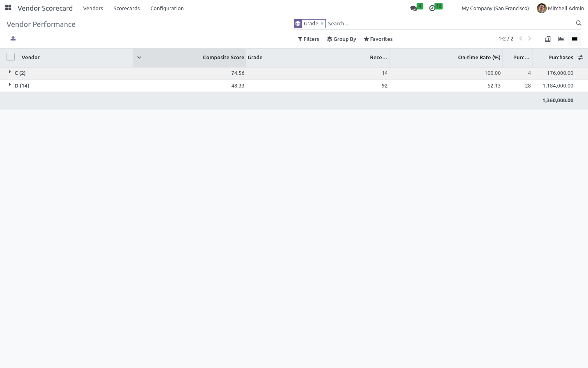The image size is (588, 368).
Task: Click composite score value 48.33
Action: coord(238,86)
